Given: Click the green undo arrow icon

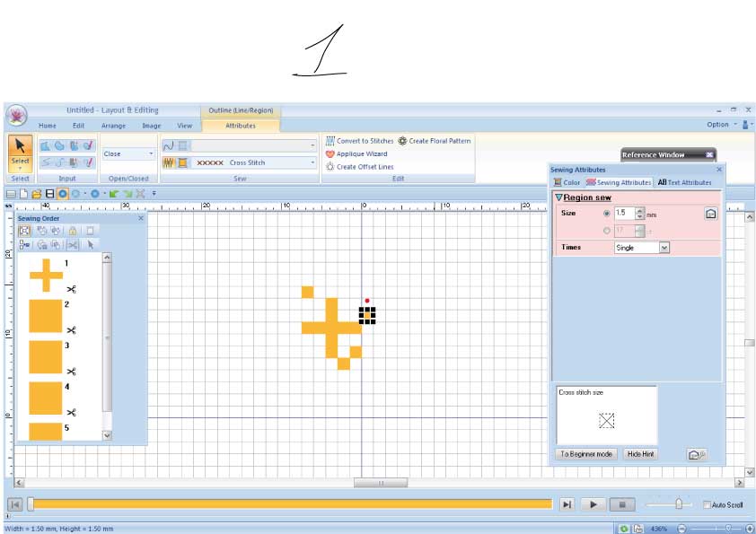Looking at the screenshot, I should coord(114,194).
